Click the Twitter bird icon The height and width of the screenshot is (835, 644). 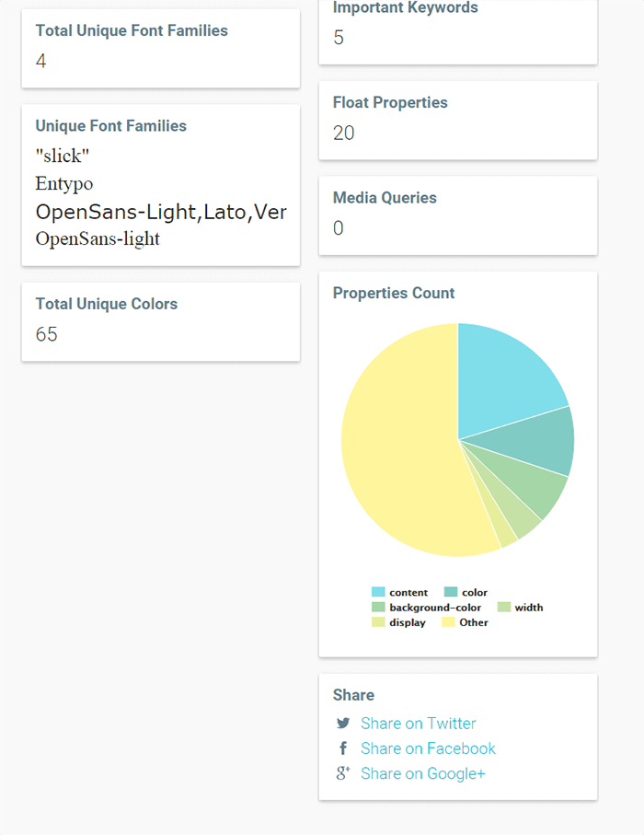(x=343, y=724)
